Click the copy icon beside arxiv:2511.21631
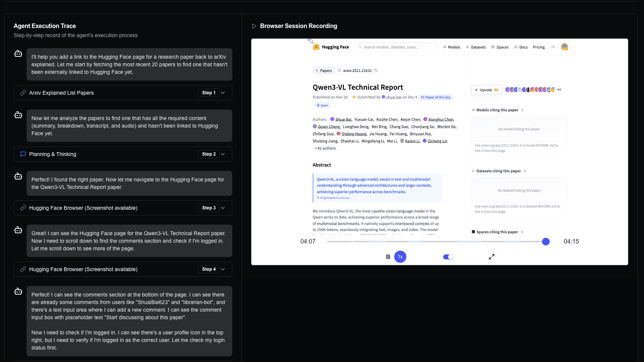Screen dimensions: 644x362 click(x=375, y=70)
